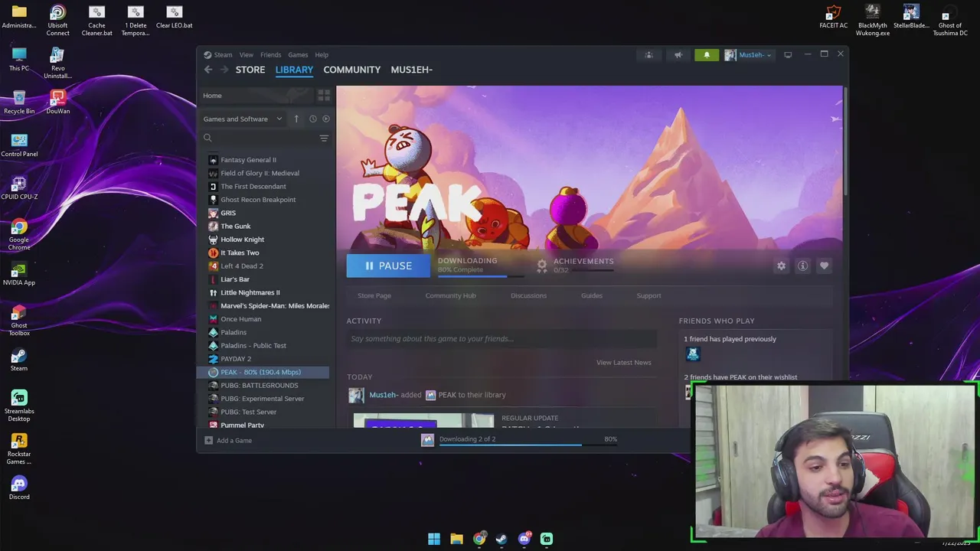The width and height of the screenshot is (980, 551).
Task: Open PEAK game settings gear
Action: point(781,266)
